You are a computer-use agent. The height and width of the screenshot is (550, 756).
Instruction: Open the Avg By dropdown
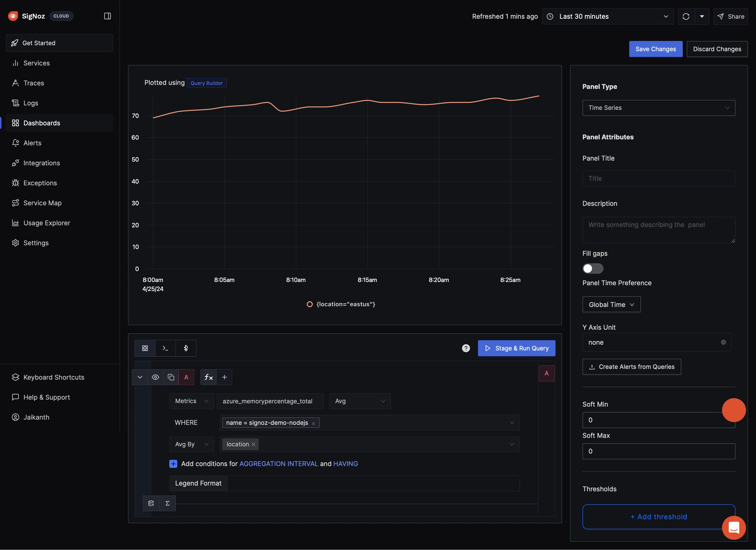click(192, 444)
